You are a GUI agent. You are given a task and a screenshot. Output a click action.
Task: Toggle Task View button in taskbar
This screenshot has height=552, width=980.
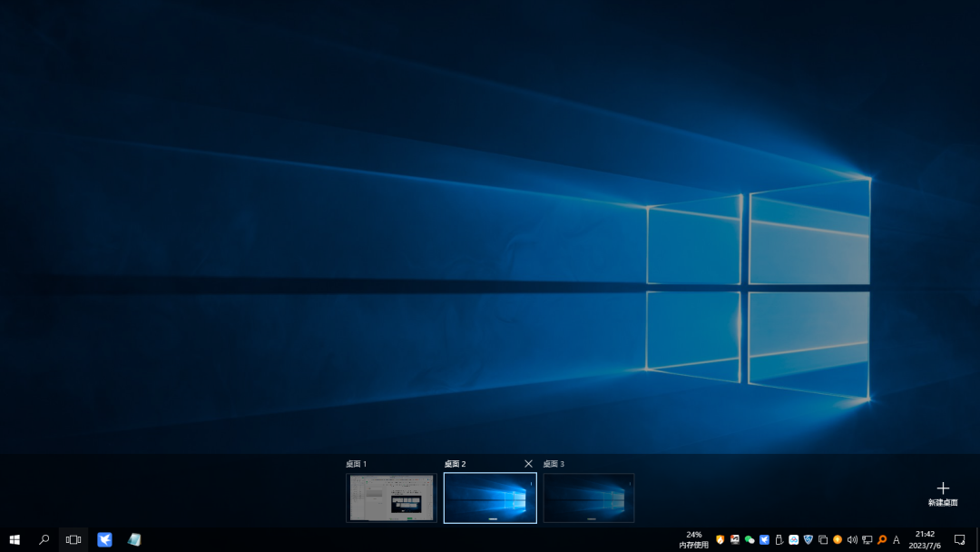(73, 539)
